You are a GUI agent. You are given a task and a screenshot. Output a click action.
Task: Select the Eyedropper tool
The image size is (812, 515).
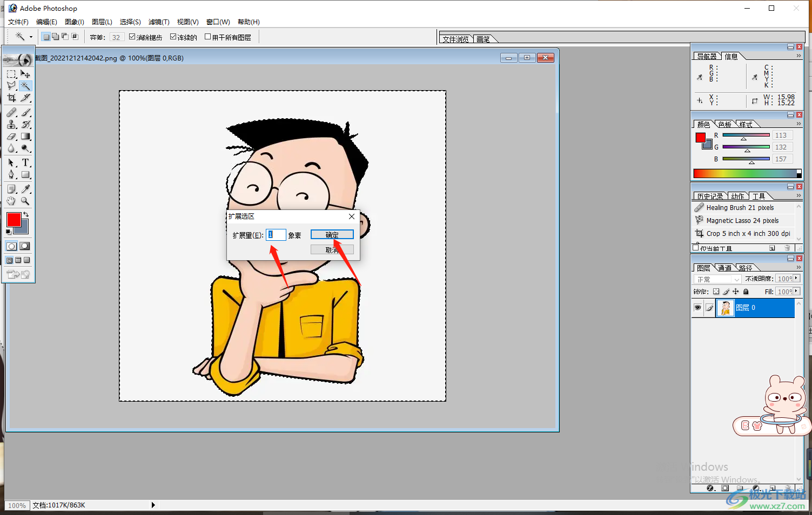(x=25, y=189)
